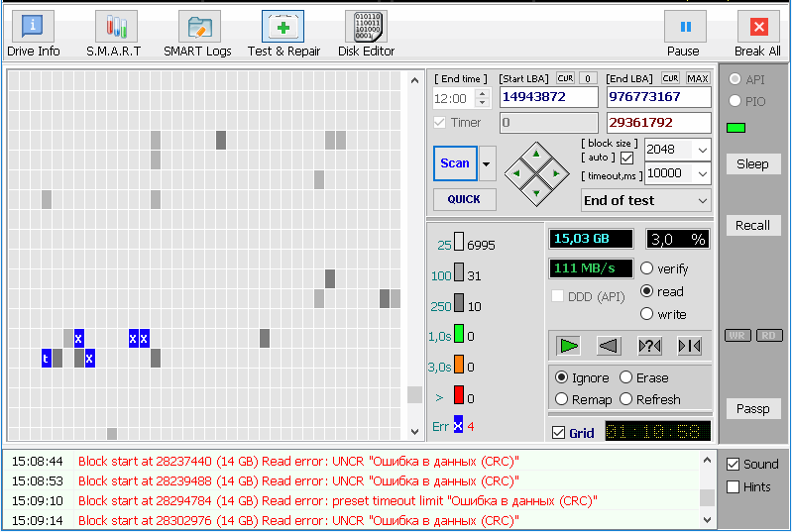
Task: Click the 0 button next to Start LBA
Action: [588, 78]
